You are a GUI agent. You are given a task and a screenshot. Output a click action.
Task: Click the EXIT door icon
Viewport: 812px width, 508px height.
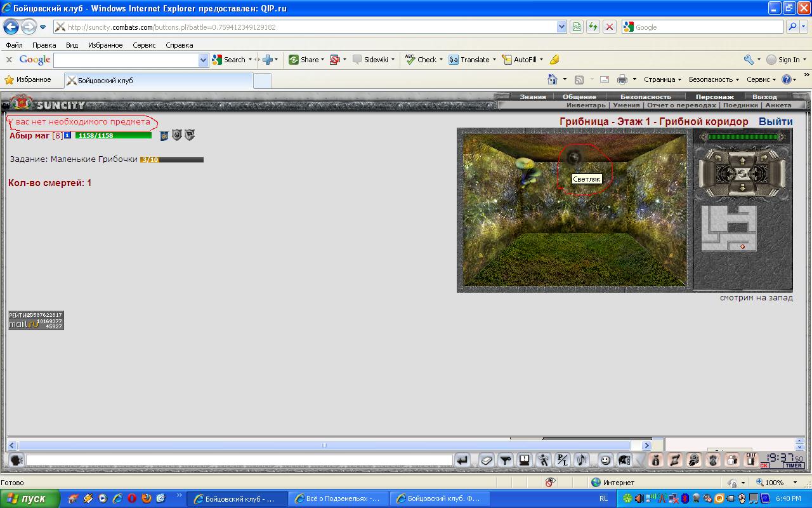click(750, 460)
